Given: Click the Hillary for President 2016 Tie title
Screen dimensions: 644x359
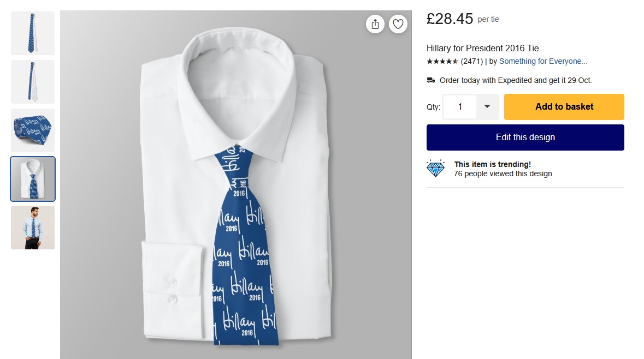Looking at the screenshot, I should pyautogui.click(x=482, y=48).
